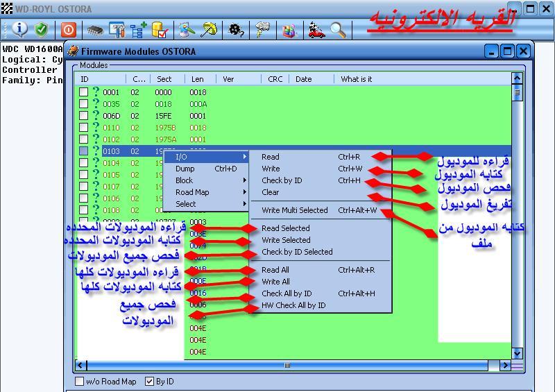Choose Write All menu entry

(321, 282)
